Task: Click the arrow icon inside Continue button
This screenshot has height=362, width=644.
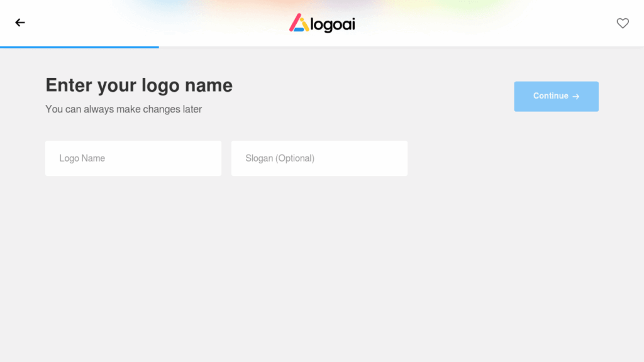Action: click(x=575, y=96)
